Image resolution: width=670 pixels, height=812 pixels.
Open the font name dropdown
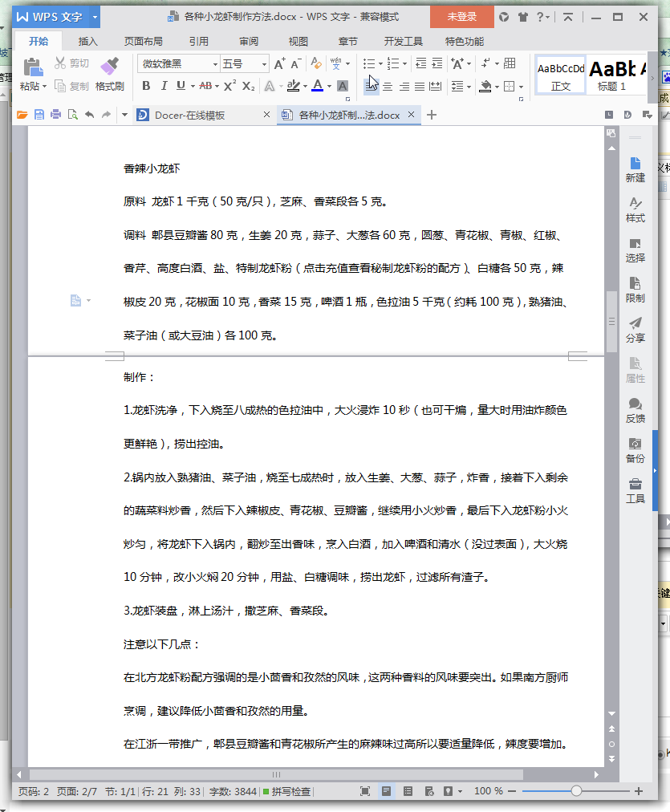215,64
